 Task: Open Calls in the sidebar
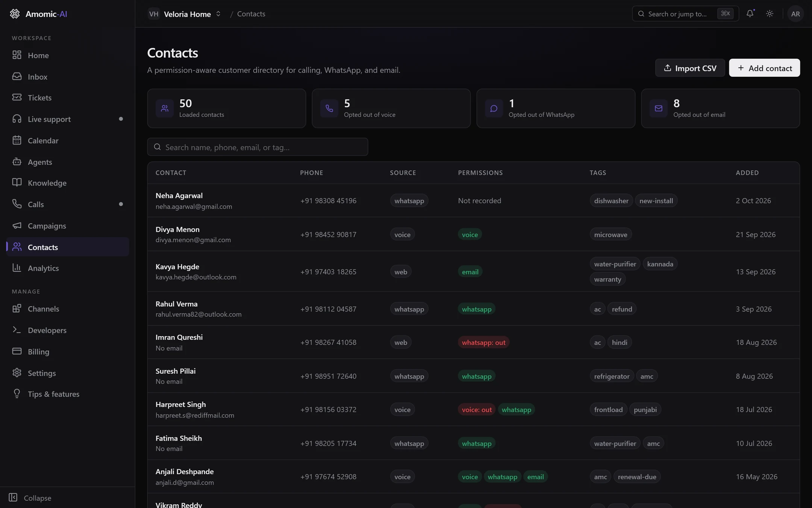(68, 204)
